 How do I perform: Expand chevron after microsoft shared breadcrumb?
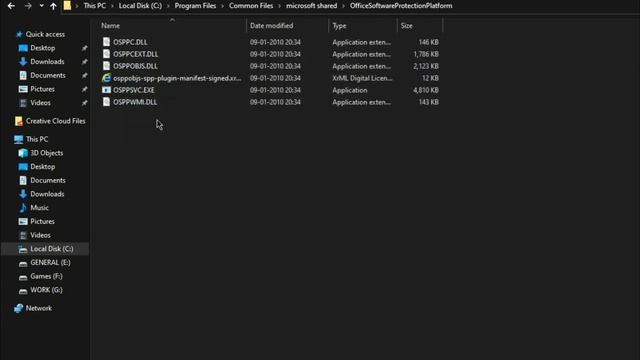coord(344,6)
